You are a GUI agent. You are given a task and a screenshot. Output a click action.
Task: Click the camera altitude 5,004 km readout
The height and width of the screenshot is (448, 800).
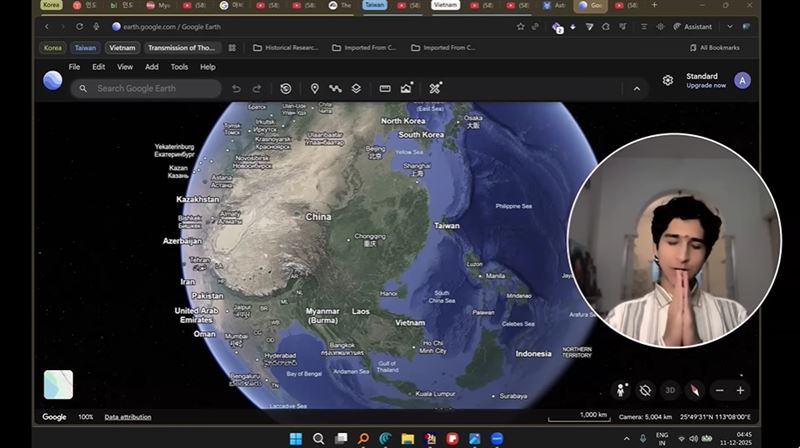tap(645, 417)
